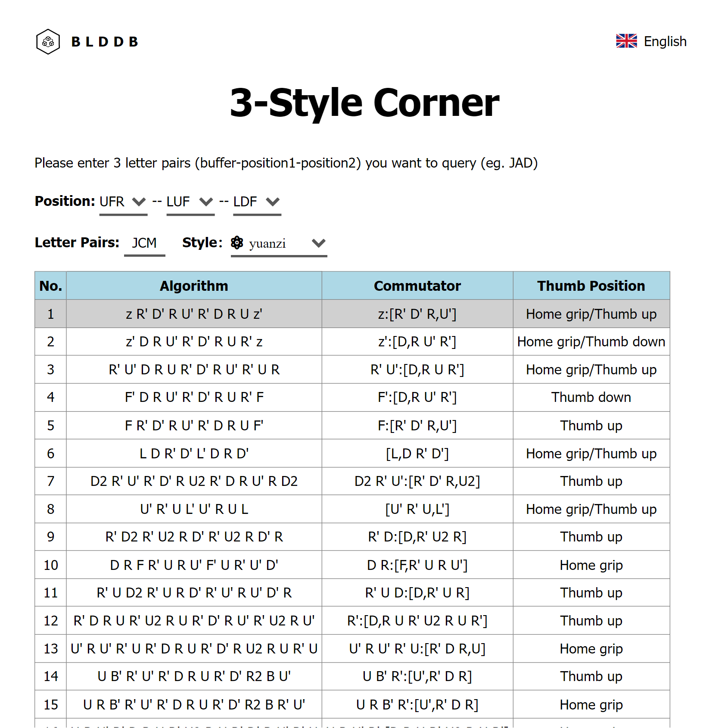Screen dimensions: 728x728
Task: Click commutator [L,D R' D'] cell
Action: 417,454
